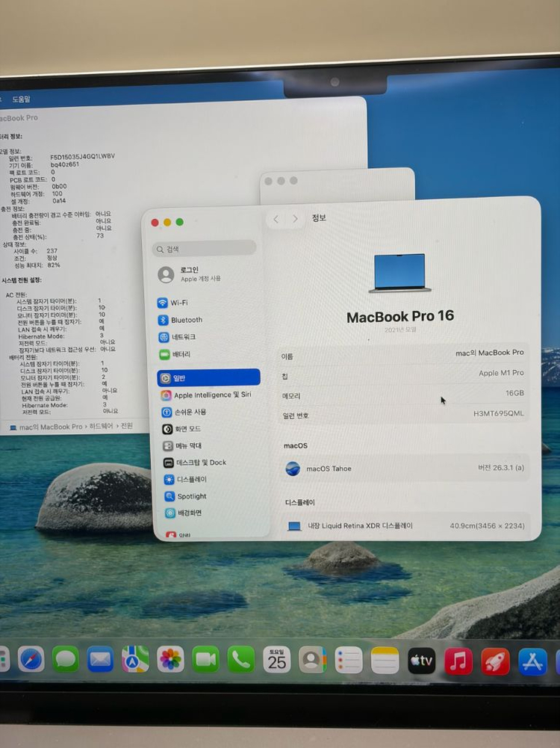560x748 pixels.
Task: Click 기기 이름 value bq40z651
Action: click(x=65, y=164)
